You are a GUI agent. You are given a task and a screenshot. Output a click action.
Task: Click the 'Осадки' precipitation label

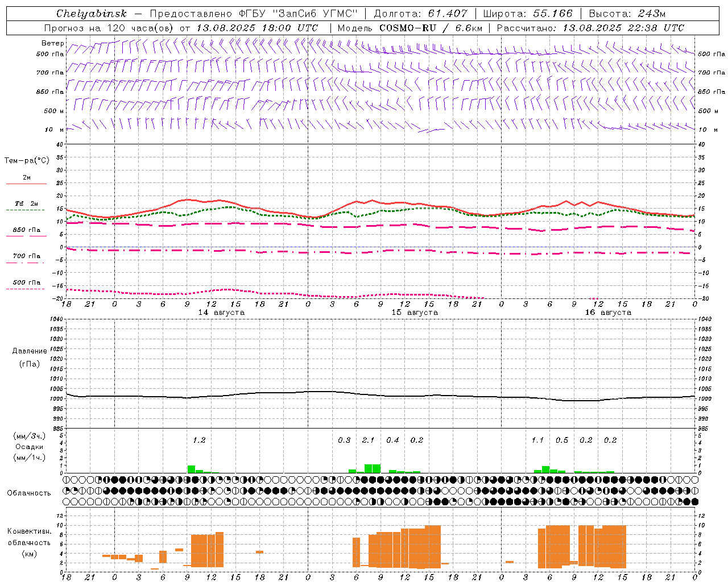[x=29, y=447]
